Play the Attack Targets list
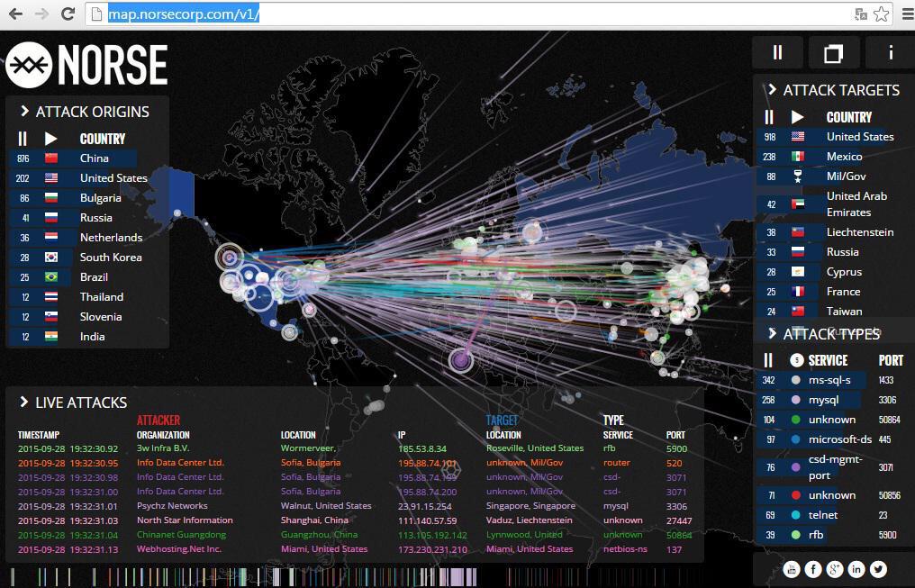915x588 pixels. tap(798, 117)
